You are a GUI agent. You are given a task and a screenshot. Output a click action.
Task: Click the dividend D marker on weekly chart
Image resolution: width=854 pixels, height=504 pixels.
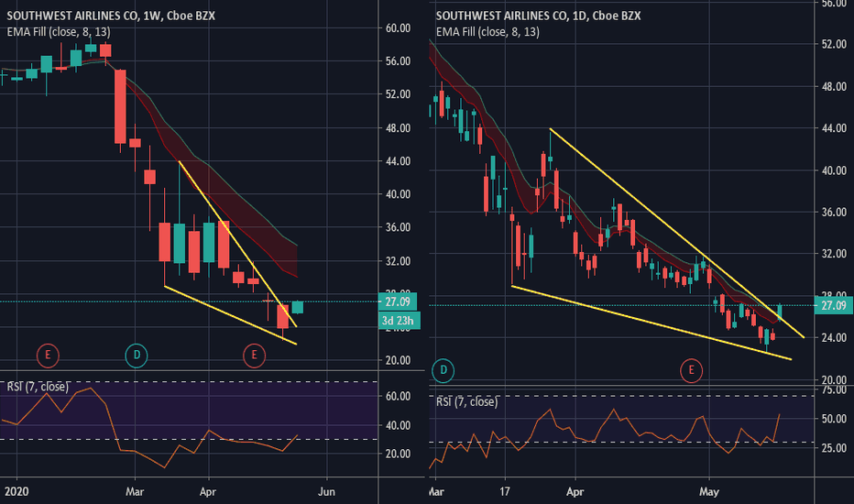pyautogui.click(x=137, y=356)
